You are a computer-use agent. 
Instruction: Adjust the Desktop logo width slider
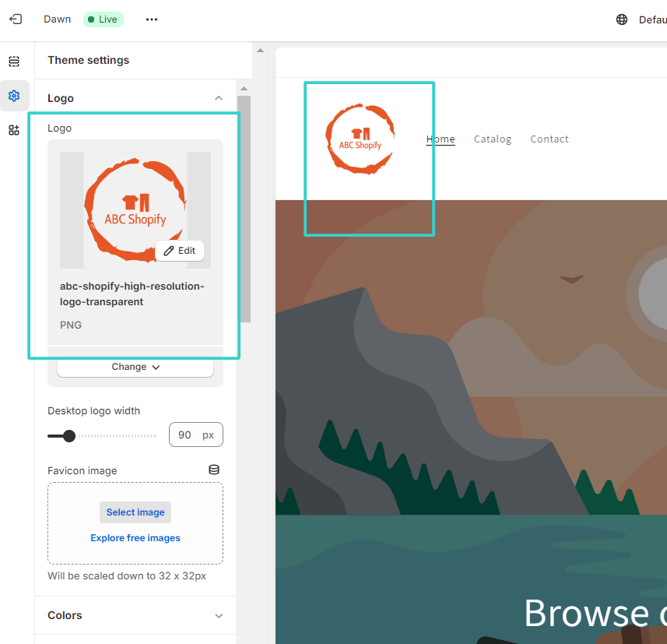[68, 436]
